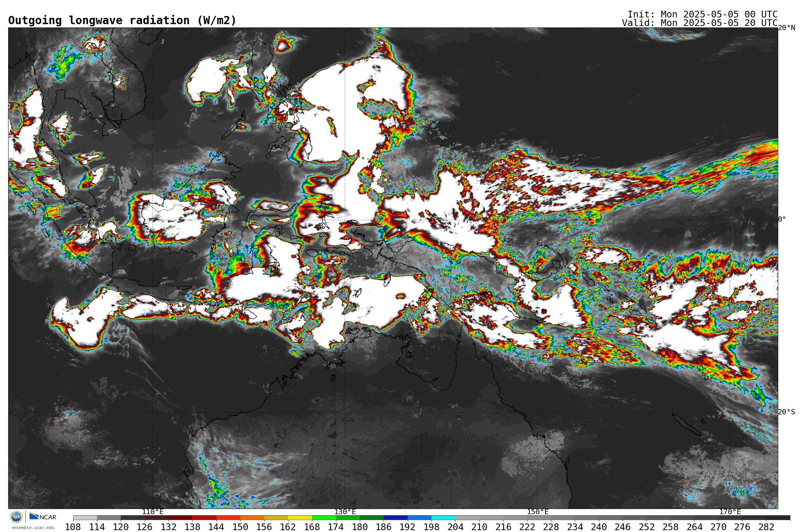The height and width of the screenshot is (532, 802).
Task: Click the colorbar value 108
Action: tap(73, 527)
